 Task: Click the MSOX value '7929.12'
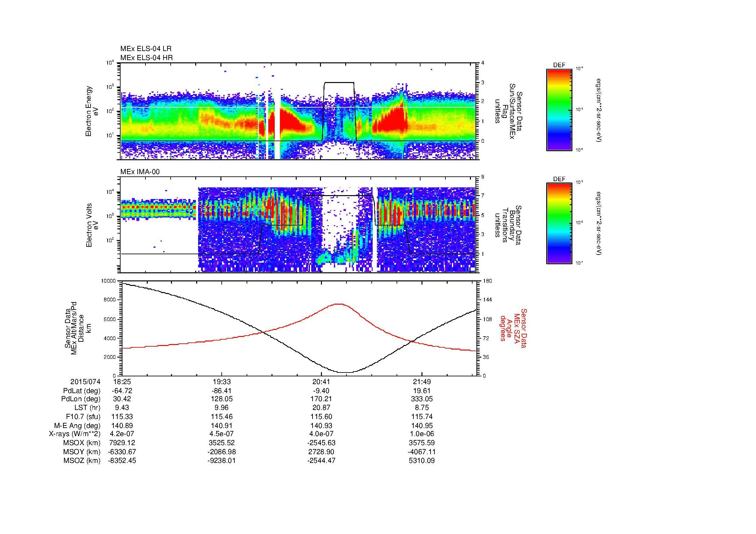[122, 443]
